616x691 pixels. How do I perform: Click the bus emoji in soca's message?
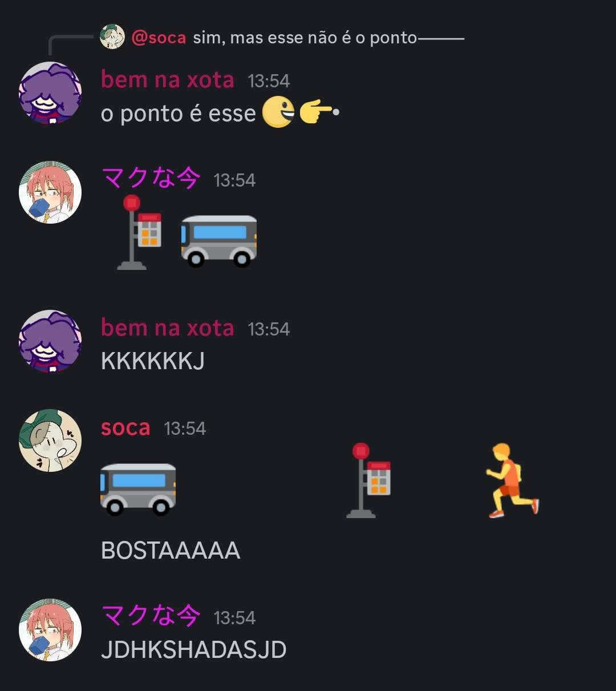138,489
